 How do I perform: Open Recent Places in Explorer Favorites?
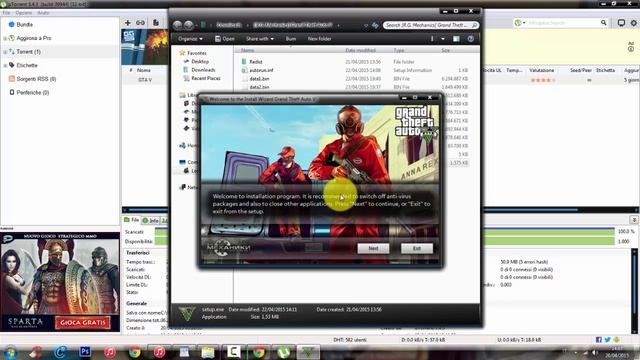click(206, 78)
